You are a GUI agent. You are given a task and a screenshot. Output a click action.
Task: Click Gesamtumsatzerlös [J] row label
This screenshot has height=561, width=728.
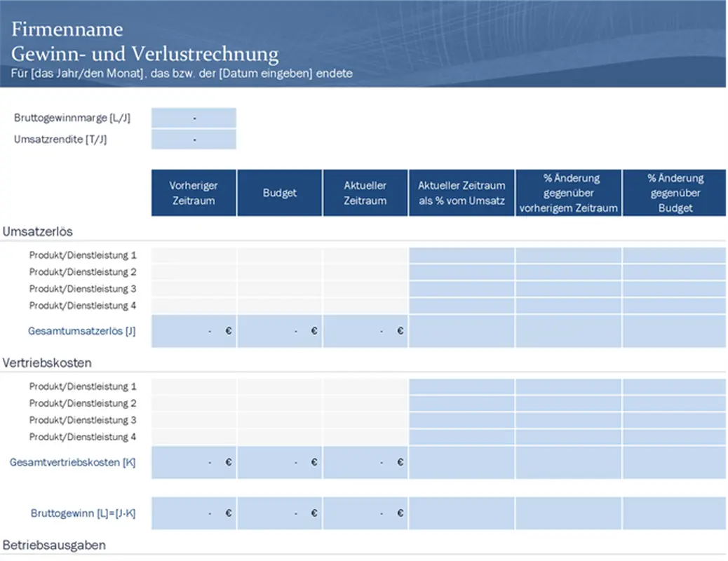click(81, 331)
